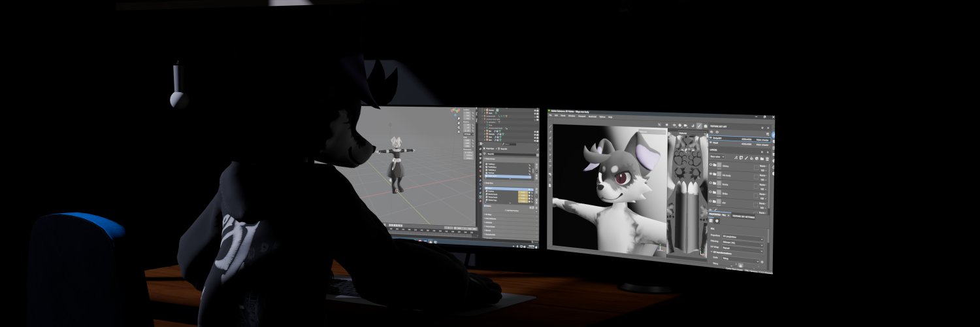Hide the topmost layer in Painter's Layers panel
Viewport: 980px width, 327px height.
coord(711,165)
